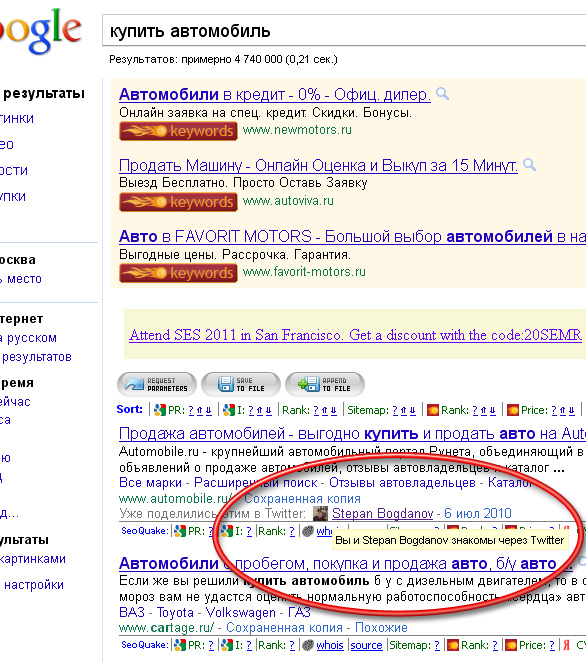Click question mark next to Sort Price
The height and width of the screenshot is (662, 586).
coord(554,410)
